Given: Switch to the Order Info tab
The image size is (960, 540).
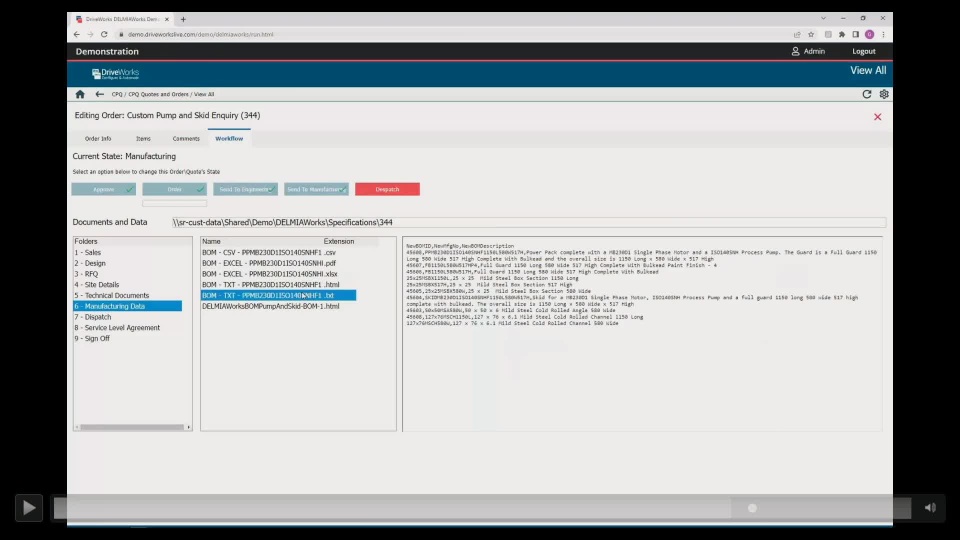Looking at the screenshot, I should coord(98,138).
